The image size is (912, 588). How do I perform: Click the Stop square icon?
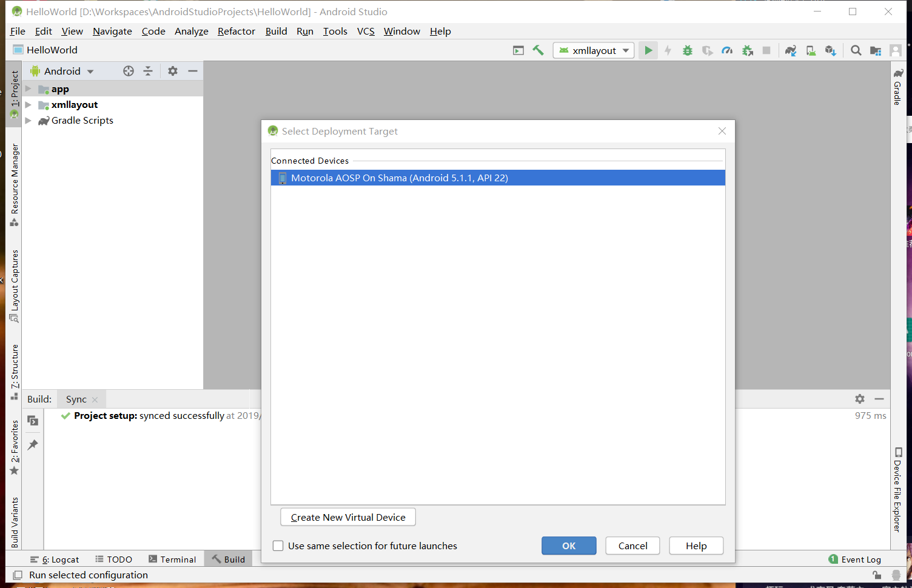click(x=766, y=50)
